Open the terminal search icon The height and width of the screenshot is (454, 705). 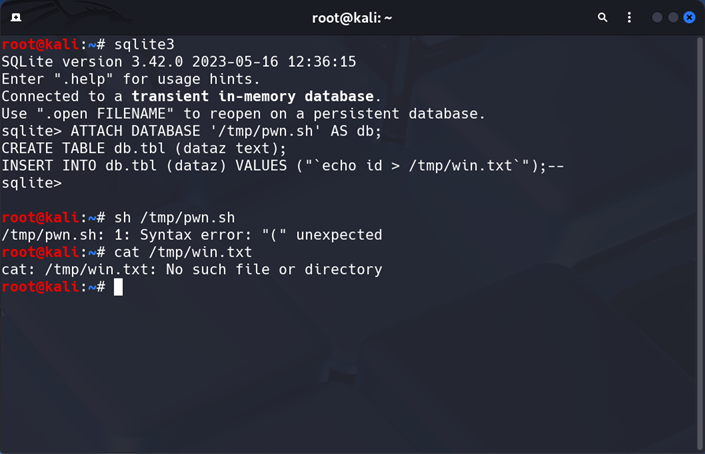point(602,17)
